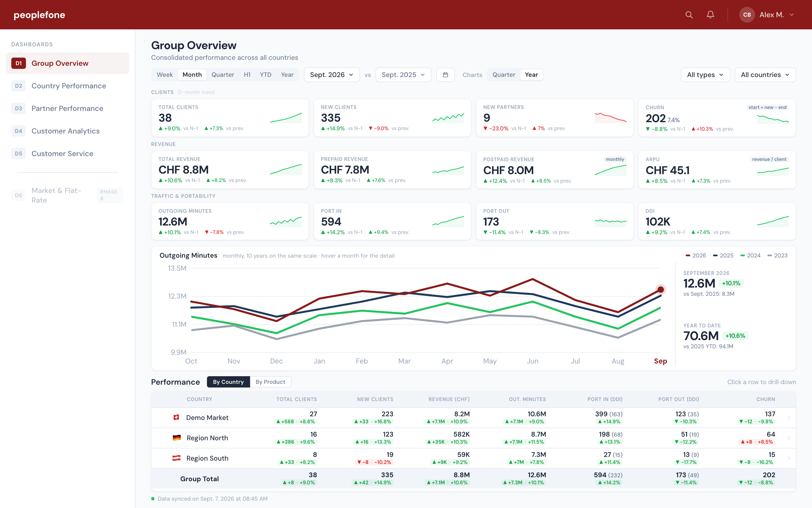
Task: Expand the Alex M. user menu chevron
Action: pyautogui.click(x=792, y=15)
